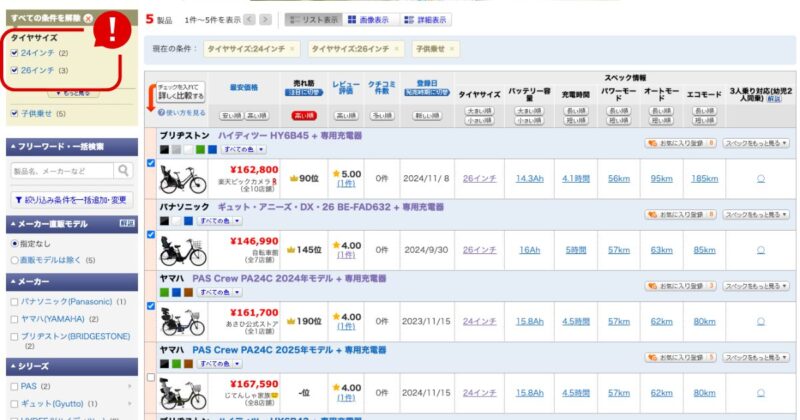Open the ハイディツー HY6B45 bicycle thumbnail
Viewport: 800px width, 420px height.
coord(183,179)
